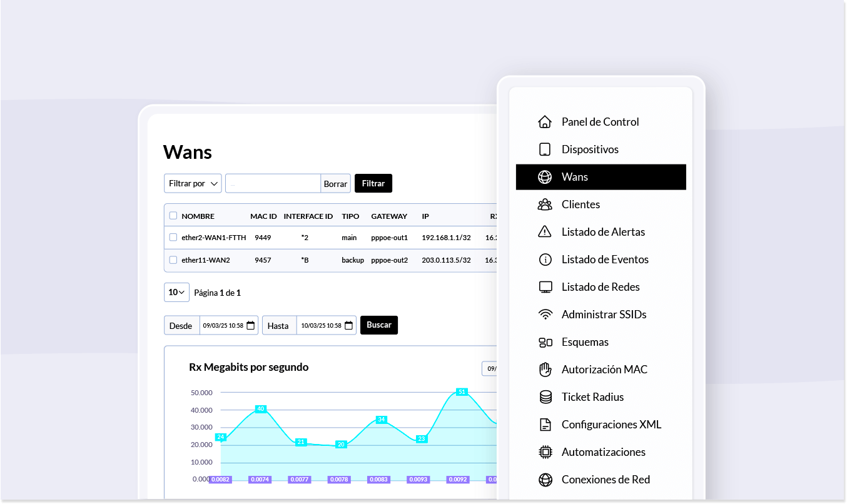The image size is (847, 504).
Task: Sort by INTERFACE ID column header
Action: pos(308,216)
